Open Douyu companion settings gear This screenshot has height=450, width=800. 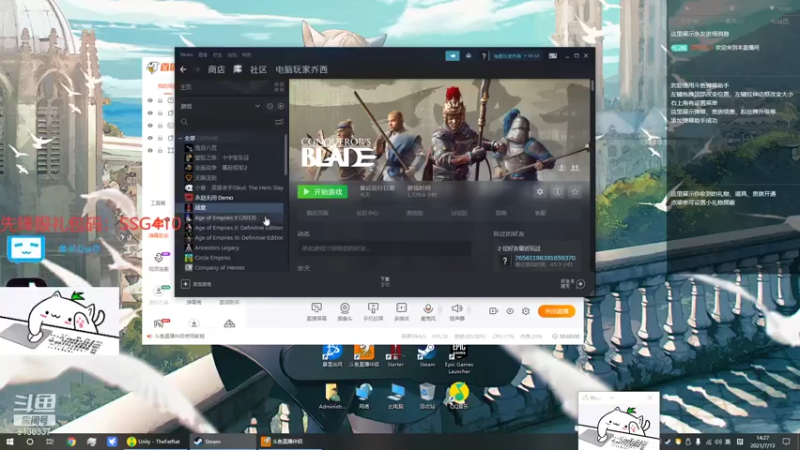(x=526, y=311)
